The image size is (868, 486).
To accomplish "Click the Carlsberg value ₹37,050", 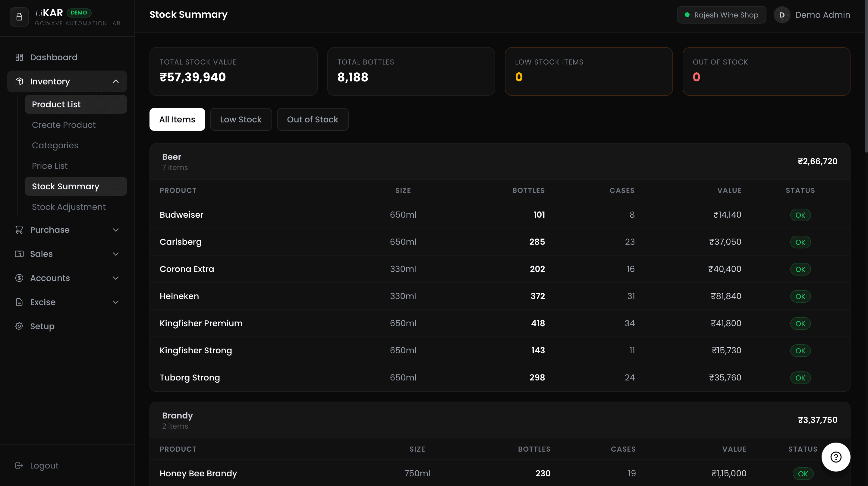I will coord(725,242).
